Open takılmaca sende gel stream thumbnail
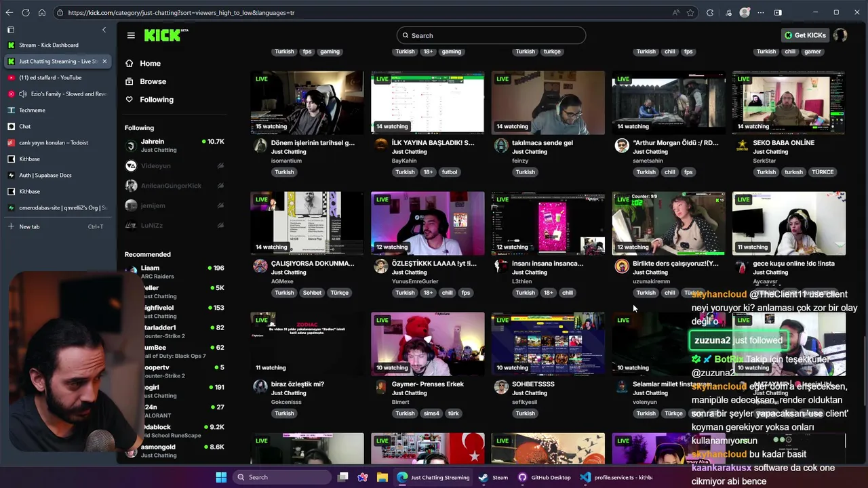This screenshot has height=488, width=868. (x=548, y=102)
